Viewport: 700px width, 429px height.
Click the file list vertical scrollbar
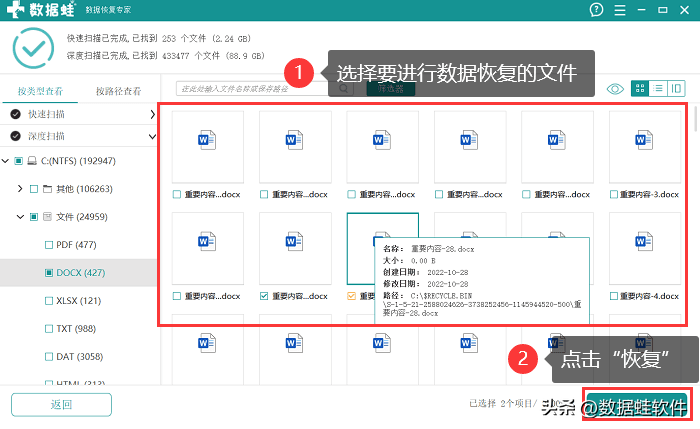696,118
